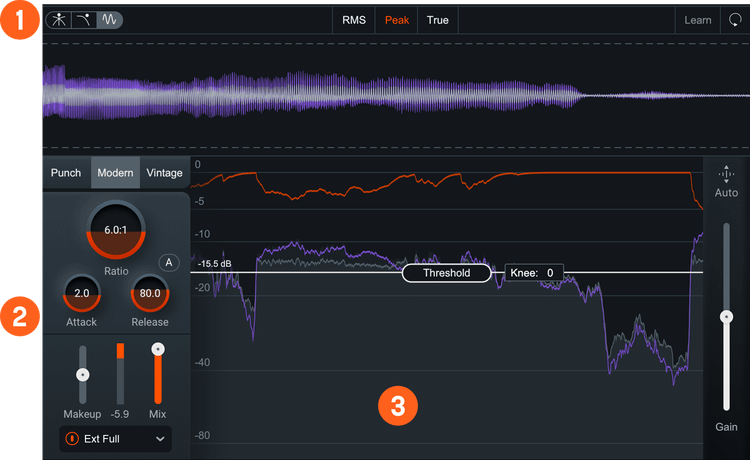Click the Learn button

coord(697,20)
